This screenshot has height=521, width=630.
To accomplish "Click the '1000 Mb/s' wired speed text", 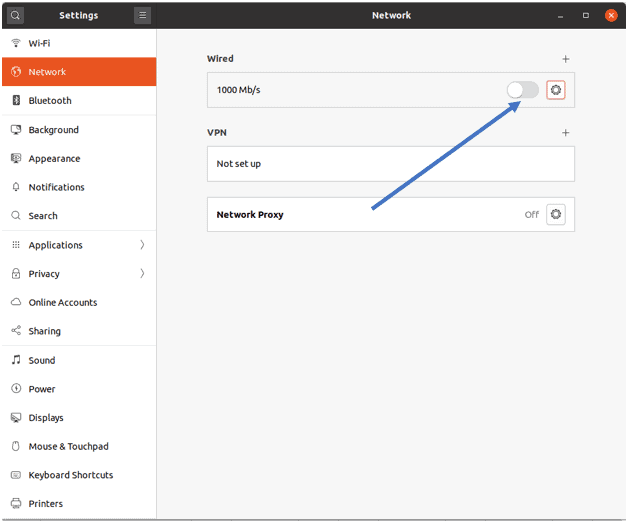I will click(x=239, y=90).
